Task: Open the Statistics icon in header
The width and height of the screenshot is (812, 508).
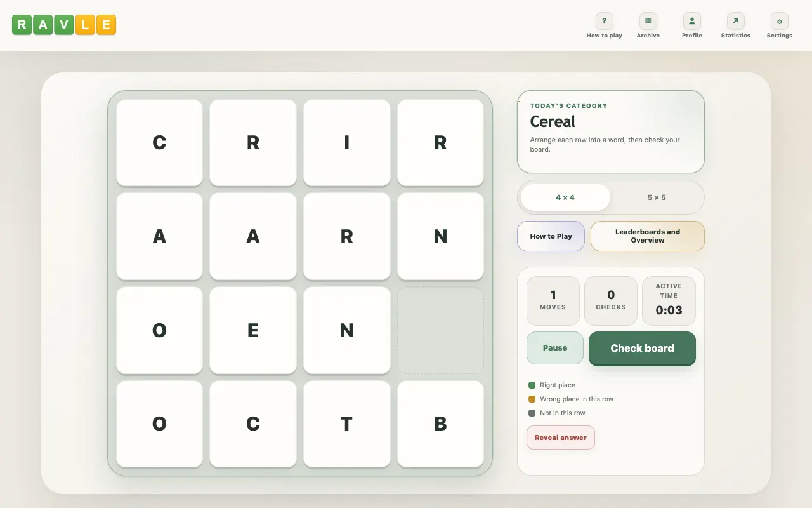Action: (735, 26)
